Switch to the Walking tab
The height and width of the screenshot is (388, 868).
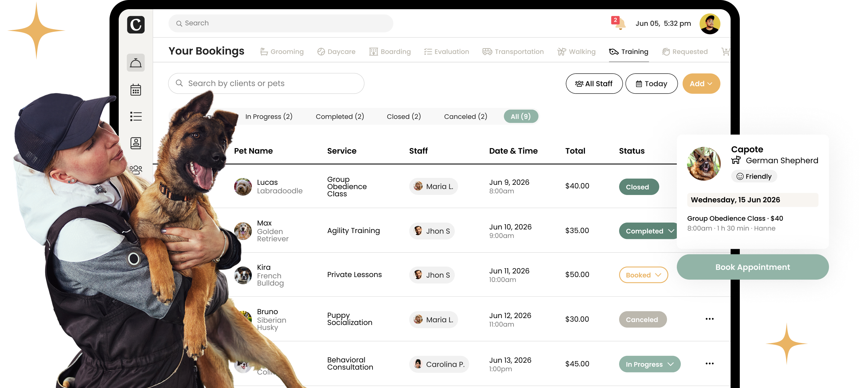576,52
